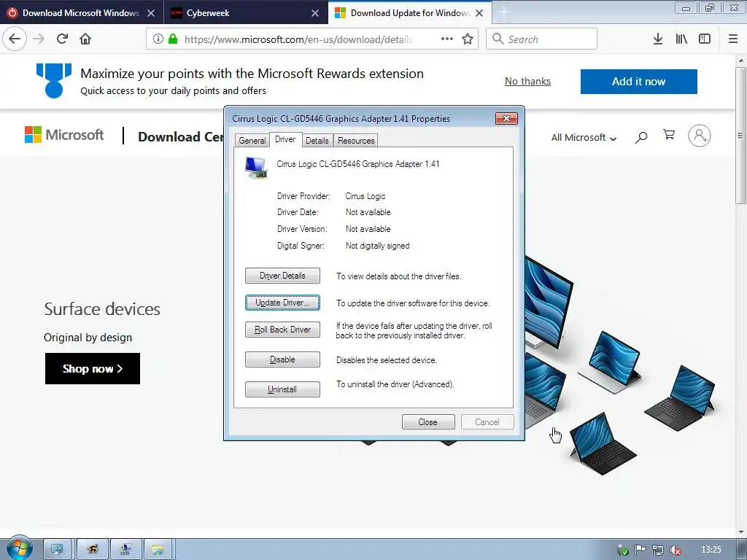This screenshot has height=560, width=747.
Task: Click the Disable device button
Action: point(282,359)
